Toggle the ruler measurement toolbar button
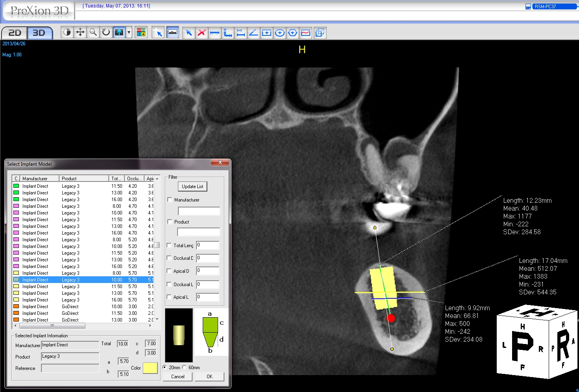This screenshot has height=392, width=579. coord(172,32)
